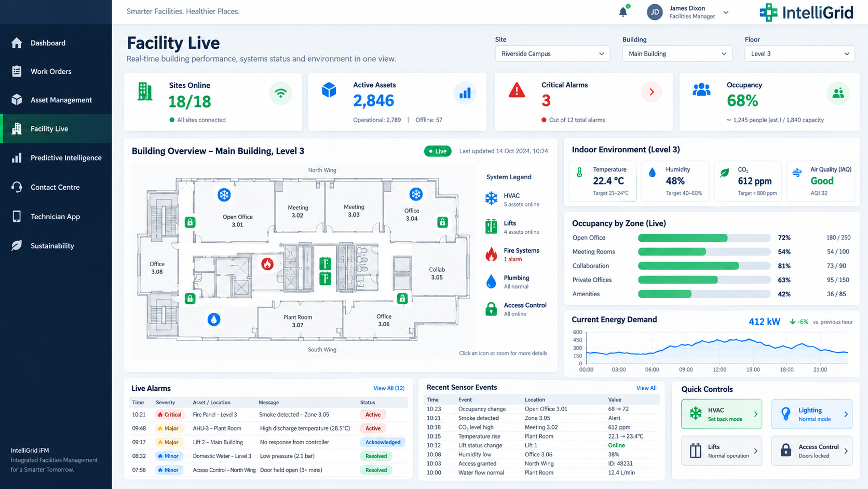Open Critical Alarms via the red arrow
The height and width of the screenshot is (489, 868).
pyautogui.click(x=652, y=92)
